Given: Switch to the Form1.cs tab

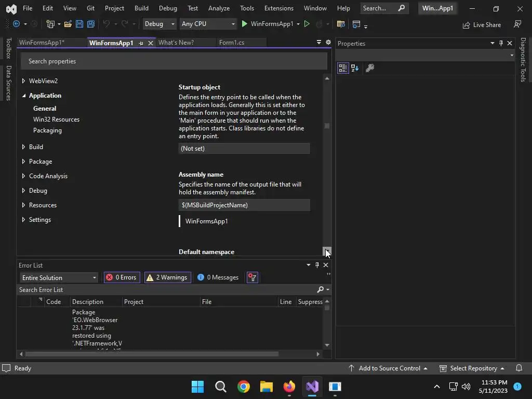Looking at the screenshot, I should (232, 43).
